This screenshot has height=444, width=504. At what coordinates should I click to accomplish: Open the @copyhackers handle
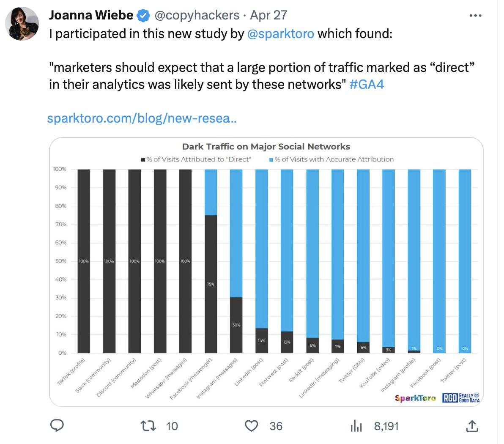click(x=197, y=15)
